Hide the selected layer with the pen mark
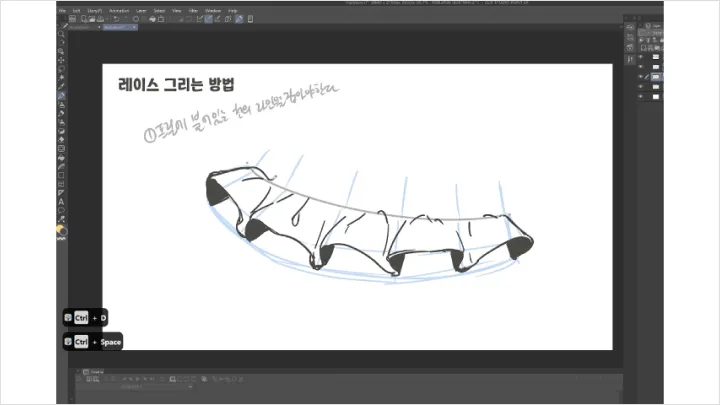720x405 pixels. [x=641, y=77]
